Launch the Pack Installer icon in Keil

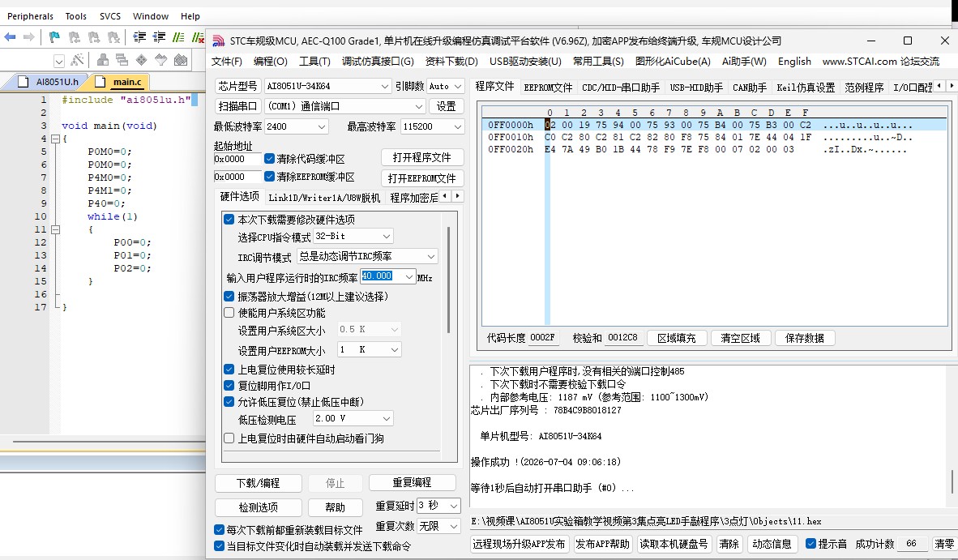click(x=180, y=60)
